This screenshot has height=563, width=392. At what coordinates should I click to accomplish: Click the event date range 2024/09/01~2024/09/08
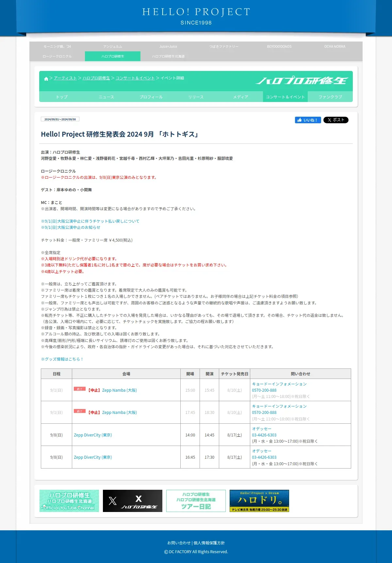[x=60, y=119]
